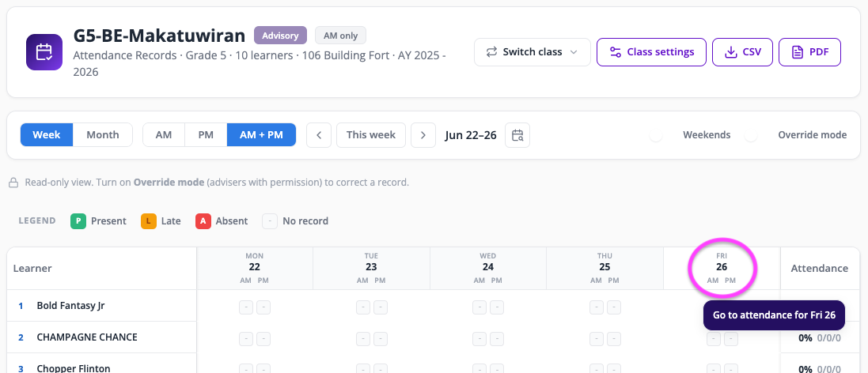Image resolution: width=868 pixels, height=373 pixels.
Task: Click the No record dash legend badge
Action: click(x=270, y=221)
